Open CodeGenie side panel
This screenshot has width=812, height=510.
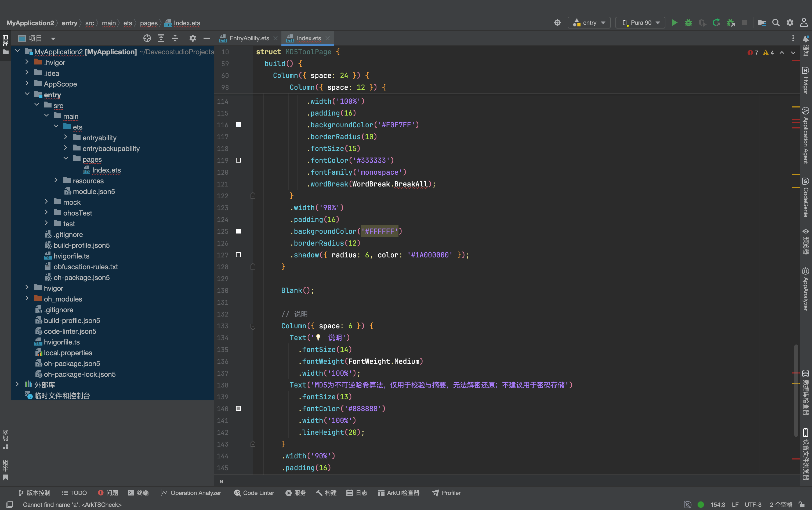[805, 198]
